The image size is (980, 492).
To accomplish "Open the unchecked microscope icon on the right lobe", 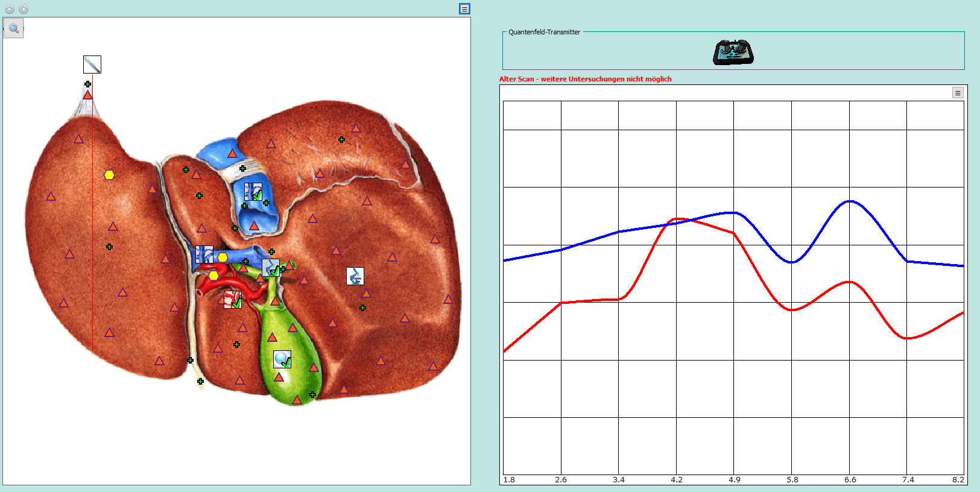I will pos(355,276).
